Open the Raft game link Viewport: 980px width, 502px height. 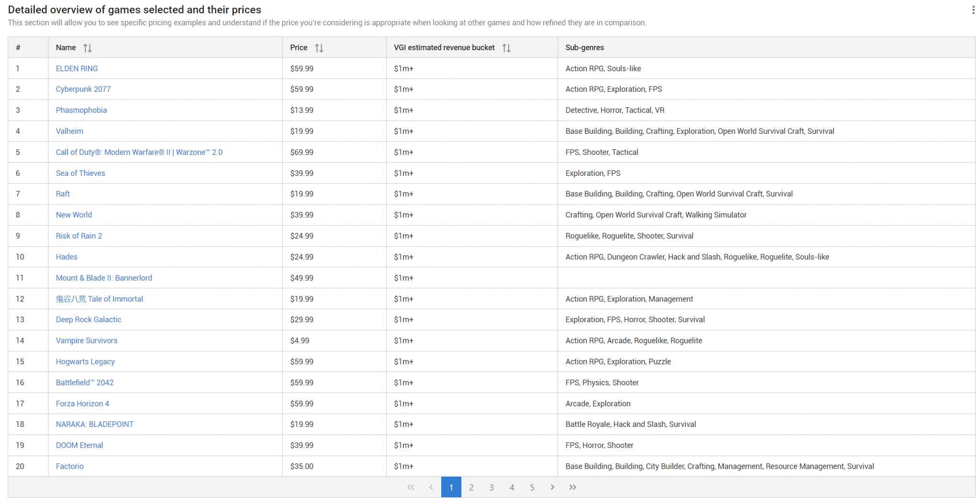tap(63, 194)
